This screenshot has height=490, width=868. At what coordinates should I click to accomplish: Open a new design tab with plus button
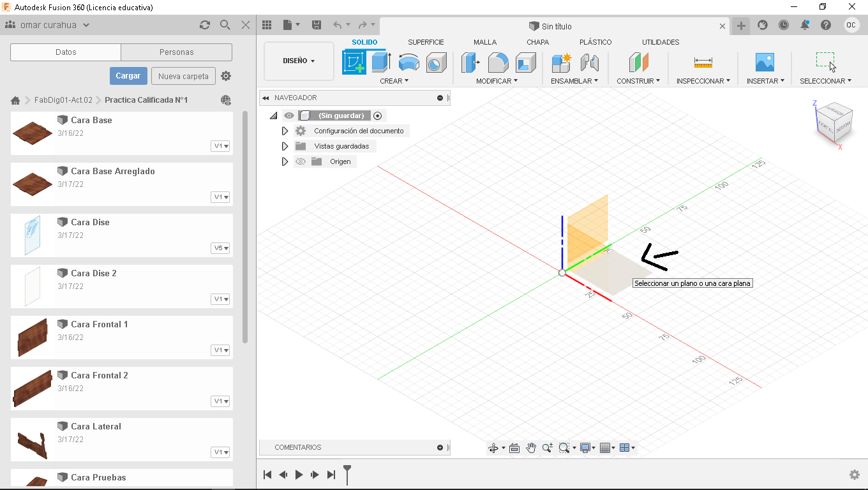(741, 26)
